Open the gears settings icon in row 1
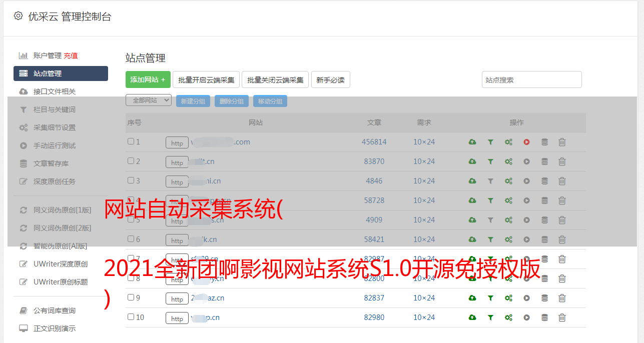644x343 pixels. tap(508, 142)
